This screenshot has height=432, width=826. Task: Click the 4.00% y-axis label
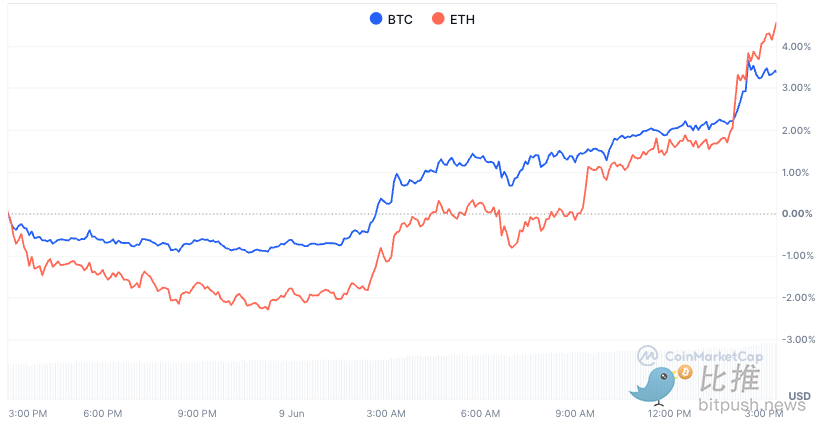(x=797, y=46)
